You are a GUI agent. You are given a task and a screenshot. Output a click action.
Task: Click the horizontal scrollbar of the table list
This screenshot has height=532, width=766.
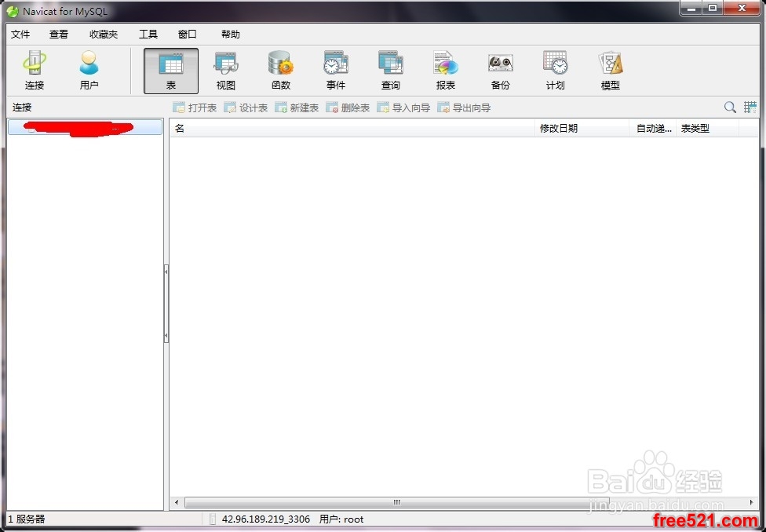click(x=397, y=502)
